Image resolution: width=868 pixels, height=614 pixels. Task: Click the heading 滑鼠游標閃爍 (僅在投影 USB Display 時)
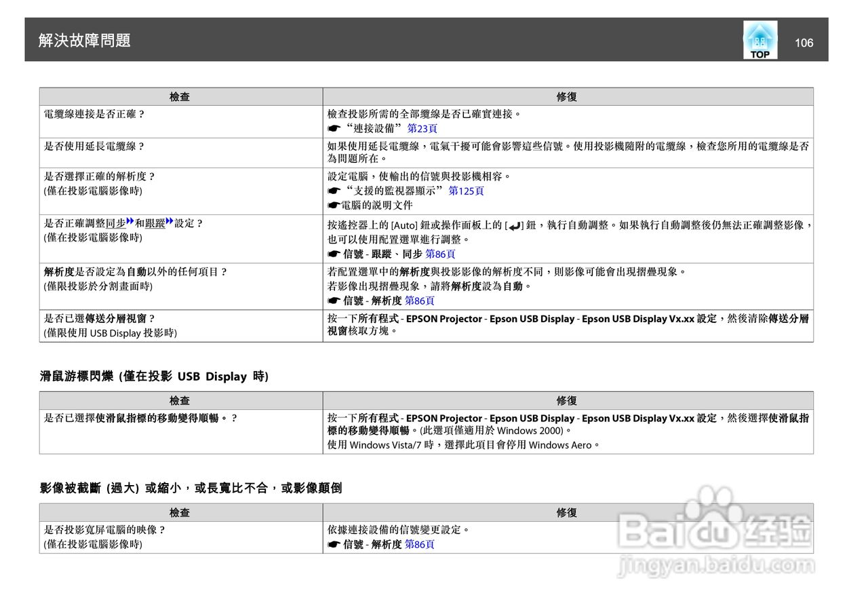pyautogui.click(x=154, y=377)
